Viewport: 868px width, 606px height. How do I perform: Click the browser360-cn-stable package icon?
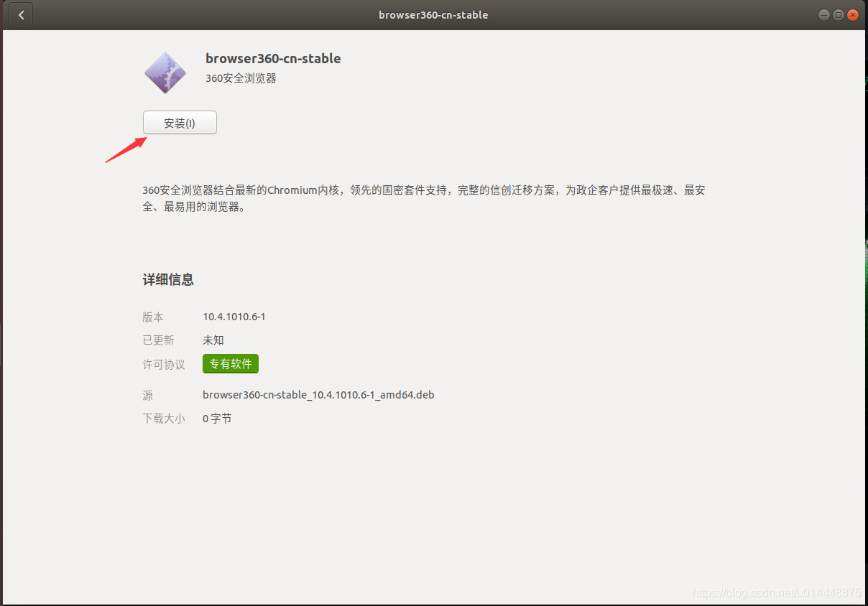click(x=165, y=73)
